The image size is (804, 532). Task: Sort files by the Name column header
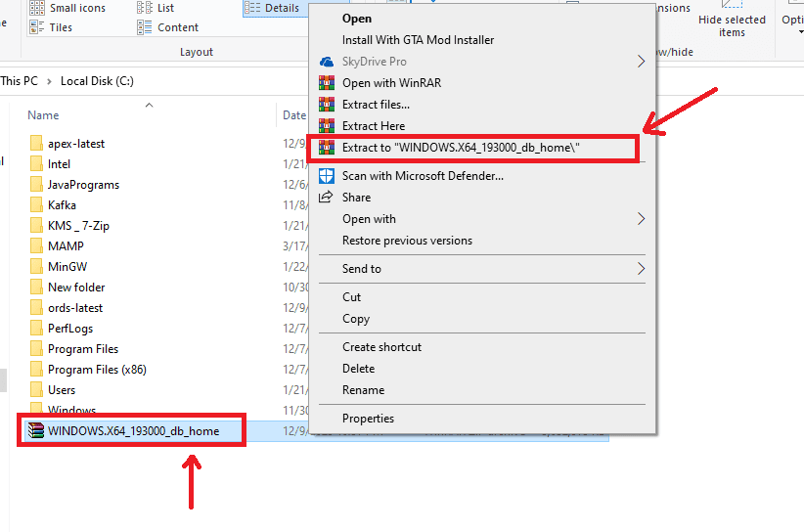coord(44,115)
